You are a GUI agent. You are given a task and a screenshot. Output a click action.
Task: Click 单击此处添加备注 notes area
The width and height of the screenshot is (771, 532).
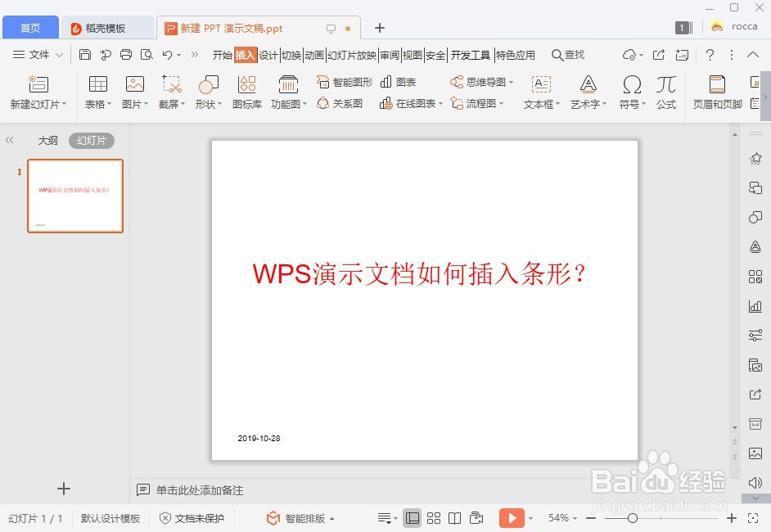[x=200, y=490]
